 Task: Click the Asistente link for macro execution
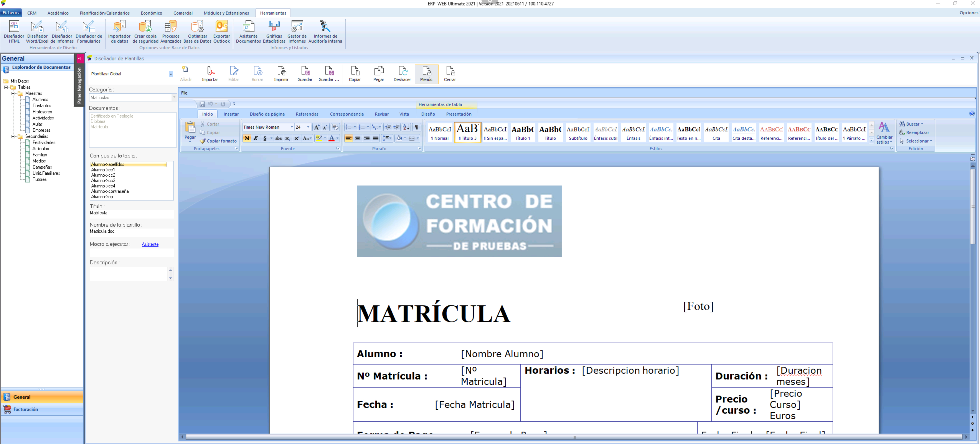coord(150,244)
